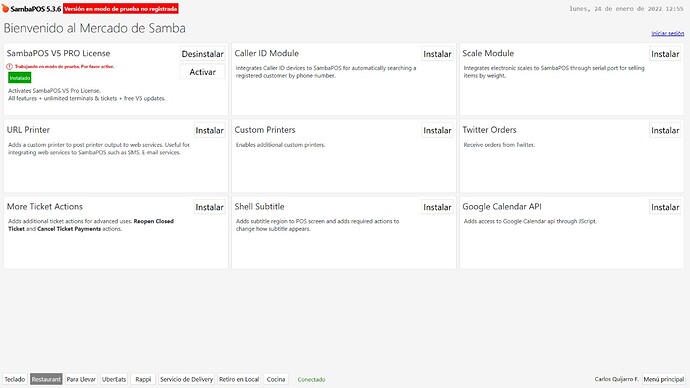The height and width of the screenshot is (388, 690).
Task: Click the date and time display
Action: click(x=626, y=8)
